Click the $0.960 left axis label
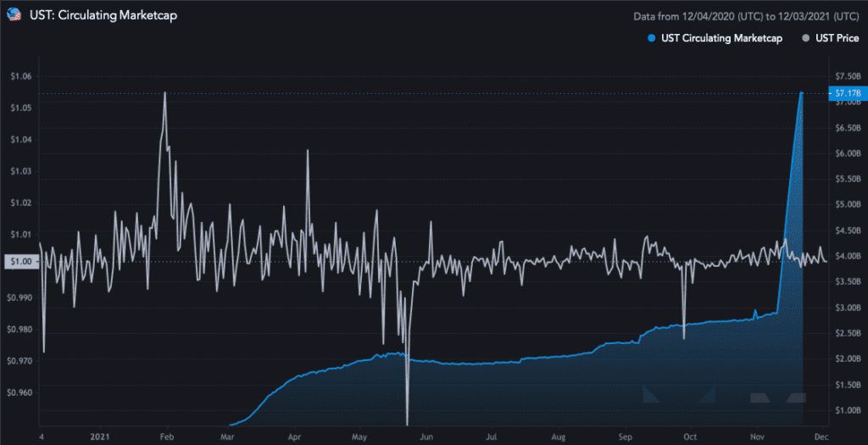Viewport: 868px width, 445px height. click(x=20, y=392)
